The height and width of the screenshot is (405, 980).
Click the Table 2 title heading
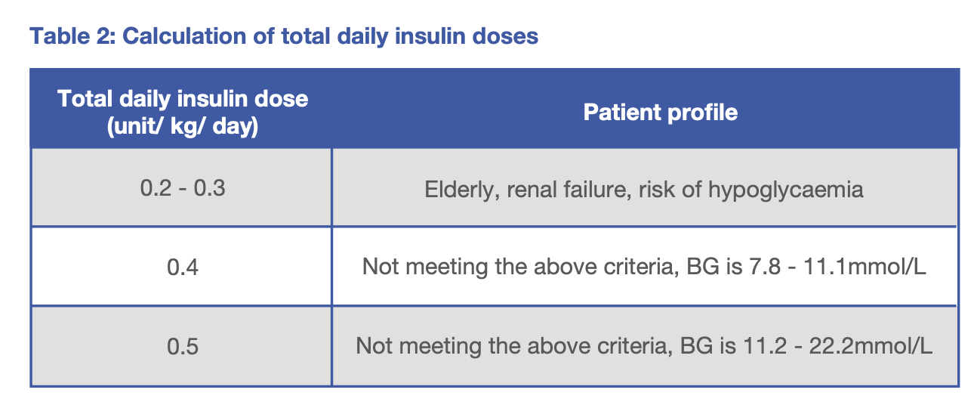[x=283, y=36]
